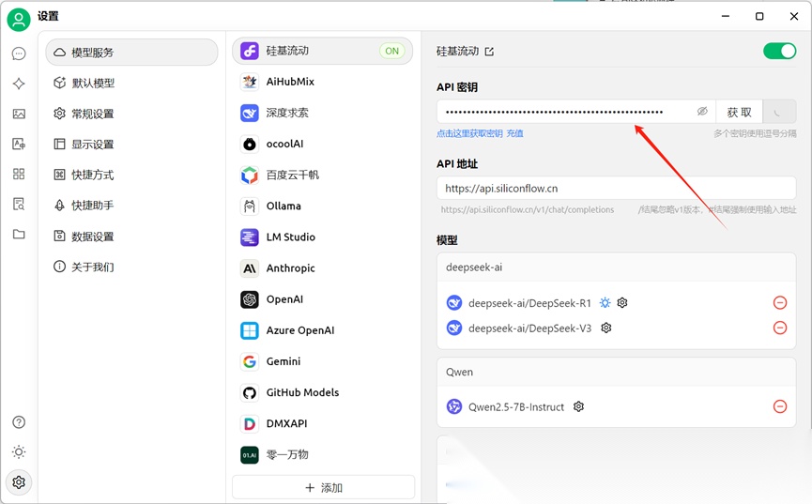This screenshot has height=504, width=812.
Task: Open the image painting sidebar icon
Action: pos(19,114)
